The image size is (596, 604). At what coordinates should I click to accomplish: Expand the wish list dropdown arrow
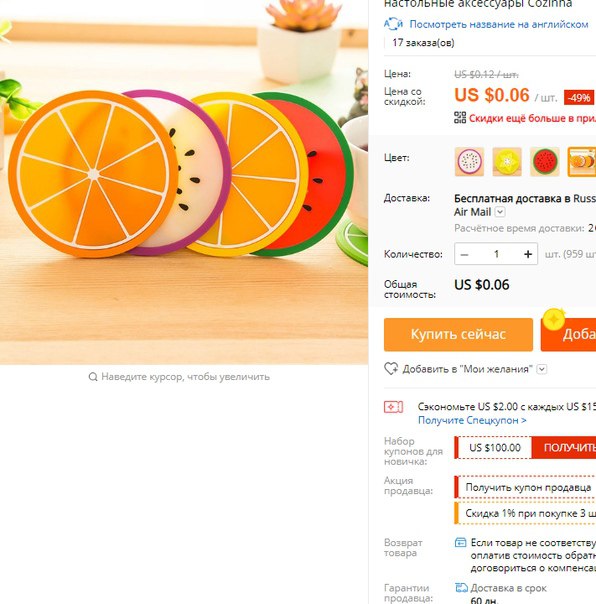point(542,369)
